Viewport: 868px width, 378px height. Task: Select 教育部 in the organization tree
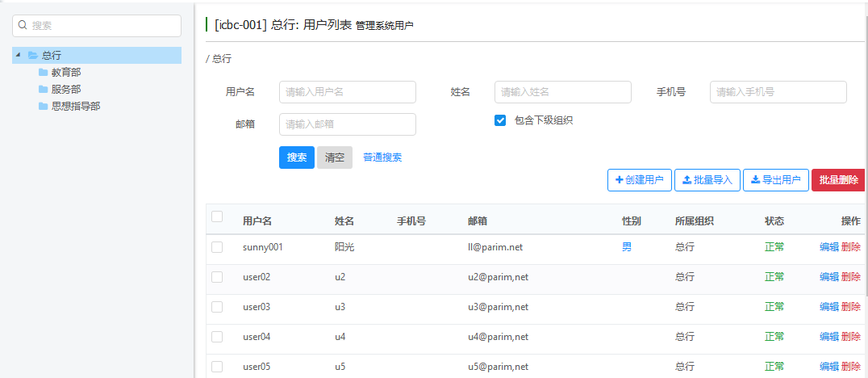66,73
